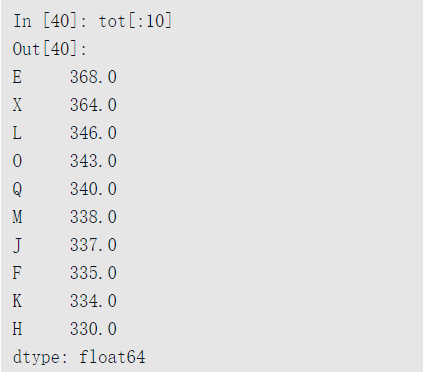423x372 pixels.
Task: Click the value 364.0
Action: point(93,105)
